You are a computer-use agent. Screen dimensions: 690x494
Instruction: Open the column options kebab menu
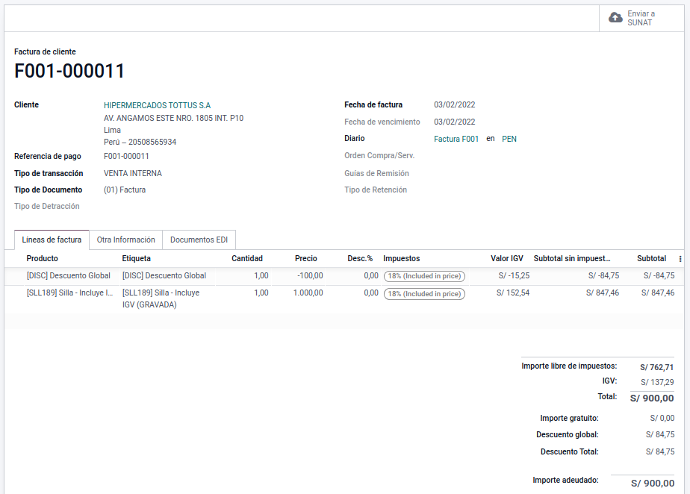tap(680, 258)
